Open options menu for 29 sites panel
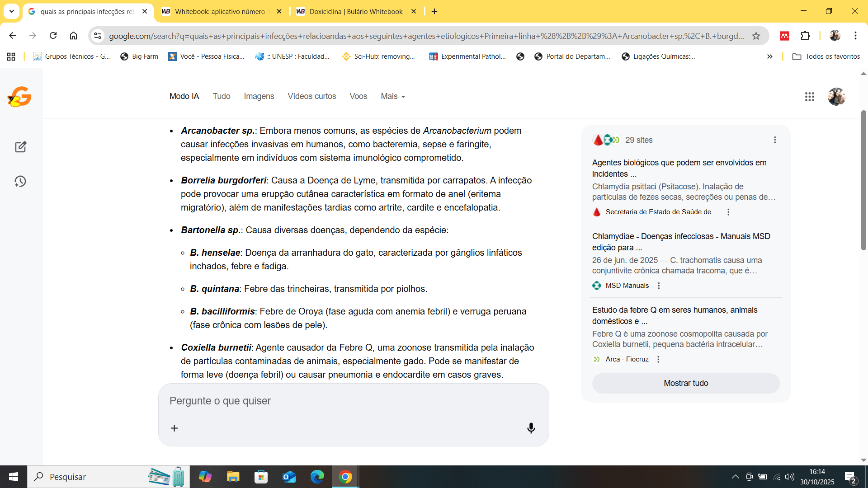Screen dimensions: 868x488 click(x=775, y=140)
